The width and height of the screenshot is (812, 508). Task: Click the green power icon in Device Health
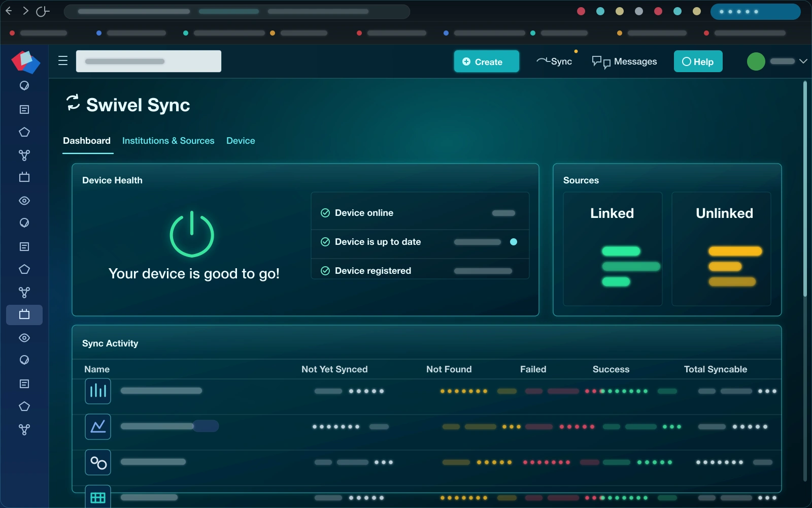coord(192,234)
